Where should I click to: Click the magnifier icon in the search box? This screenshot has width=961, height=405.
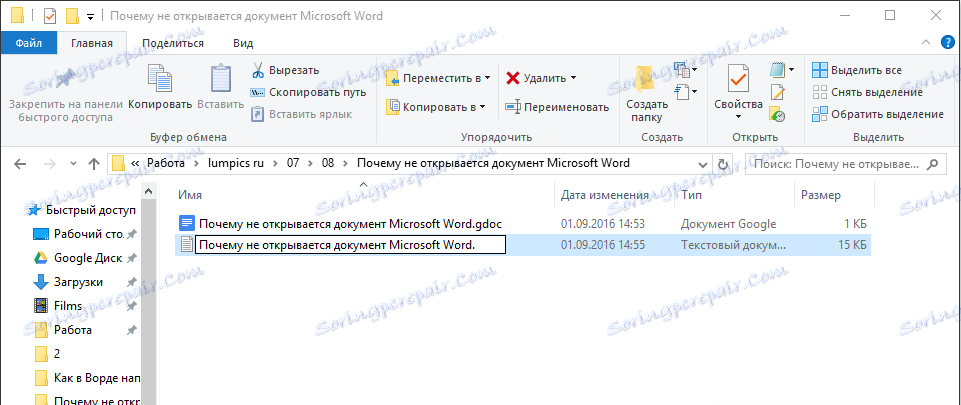pos(933,164)
